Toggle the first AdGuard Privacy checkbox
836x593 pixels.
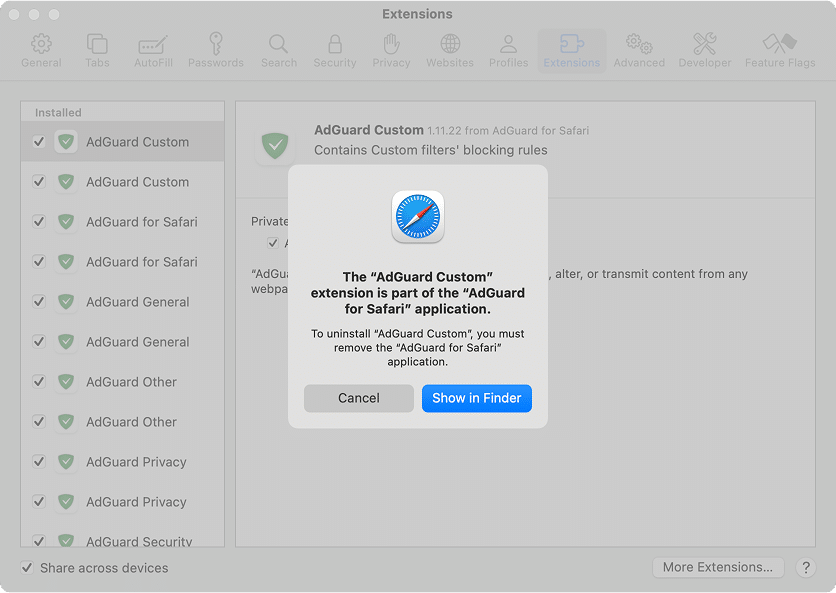(39, 462)
